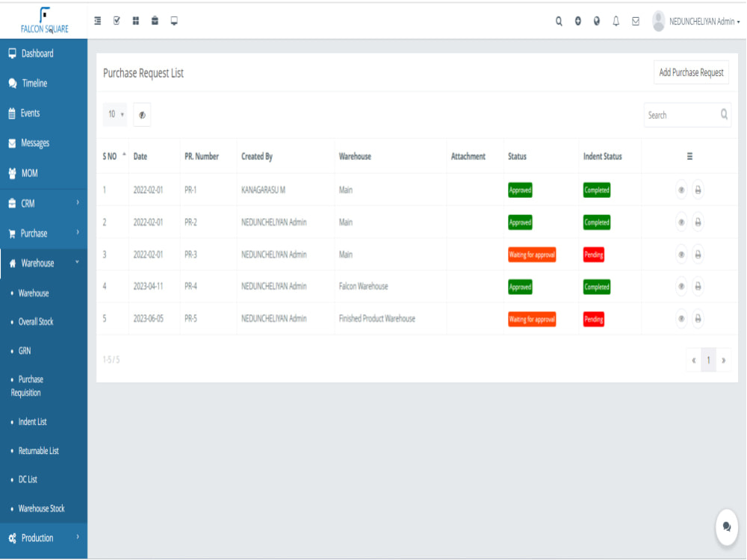The height and width of the screenshot is (560, 747).
Task: View details of PR-5 via eye icon
Action: coord(682,319)
